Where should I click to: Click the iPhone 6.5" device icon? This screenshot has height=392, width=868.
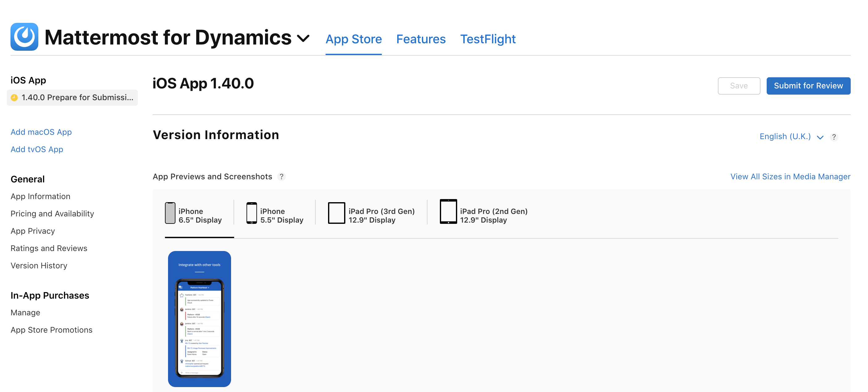170,213
